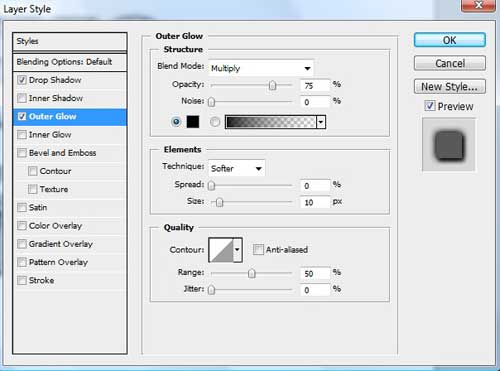Close the Layer Style dialog
This screenshot has height=371, width=500.
point(478,5)
